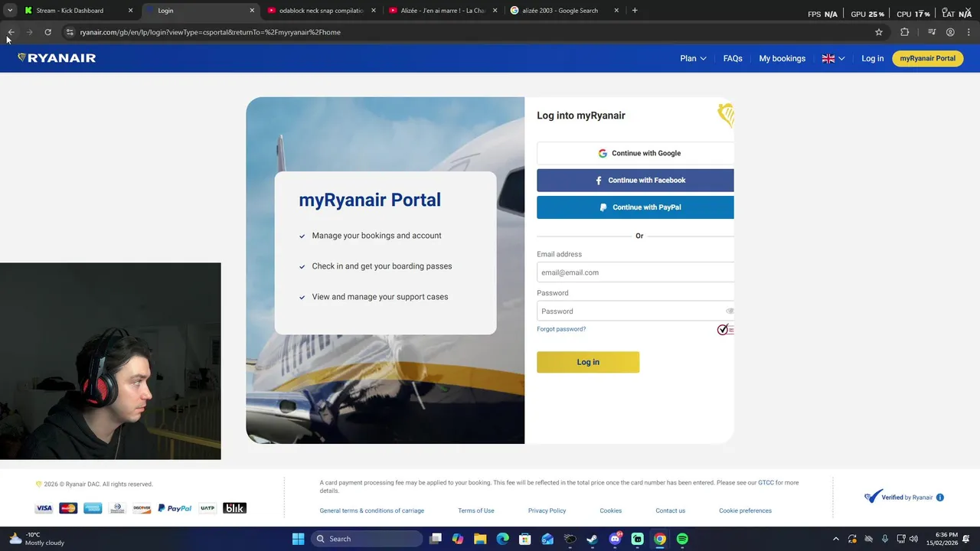This screenshot has width=980, height=551.
Task: Close the Kick Dashboard tab
Action: tap(130, 11)
